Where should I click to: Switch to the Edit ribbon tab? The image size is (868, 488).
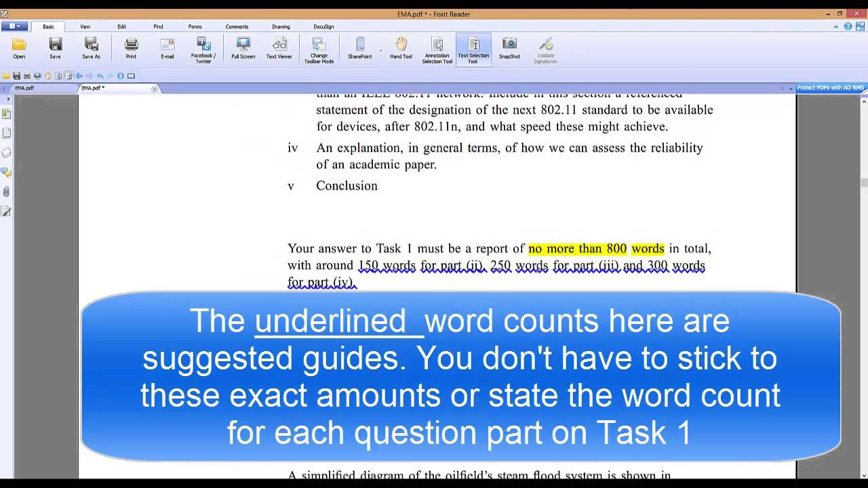pos(121,26)
